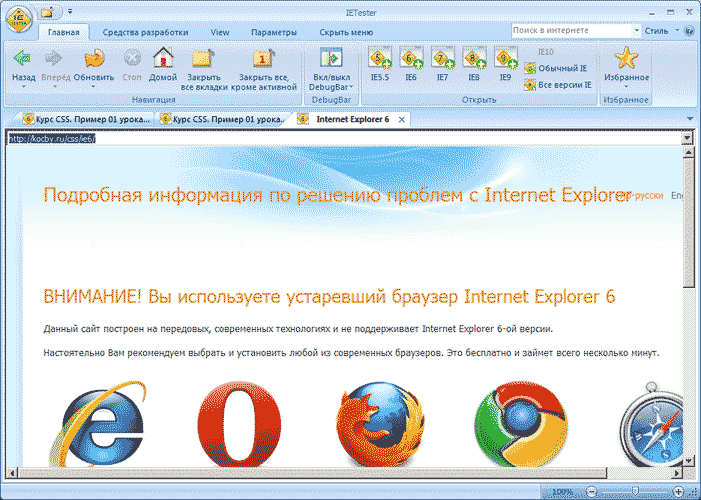This screenshot has height=500, width=701.
Task: Click horizontal scrollbar right arrow
Action: [x=678, y=473]
